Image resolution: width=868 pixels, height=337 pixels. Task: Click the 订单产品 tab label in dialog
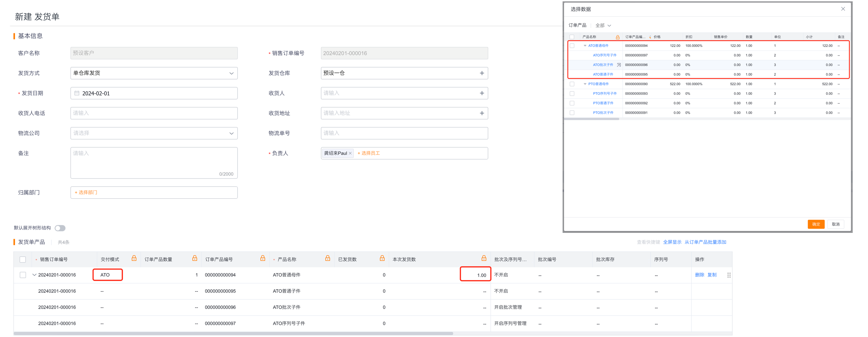(577, 26)
